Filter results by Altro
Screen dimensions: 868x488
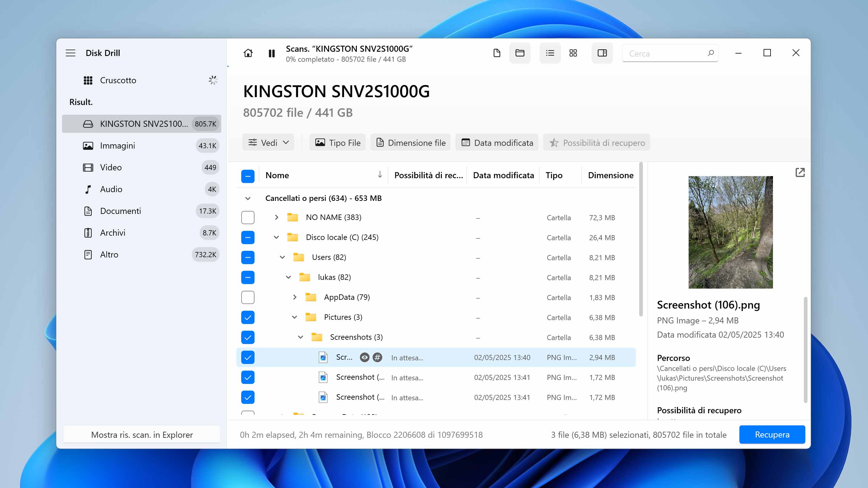point(142,255)
